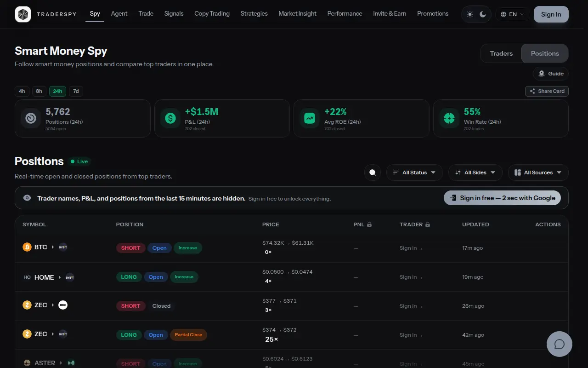The image size is (588, 368).
Task: Open the All Status dropdown
Action: [414, 172]
